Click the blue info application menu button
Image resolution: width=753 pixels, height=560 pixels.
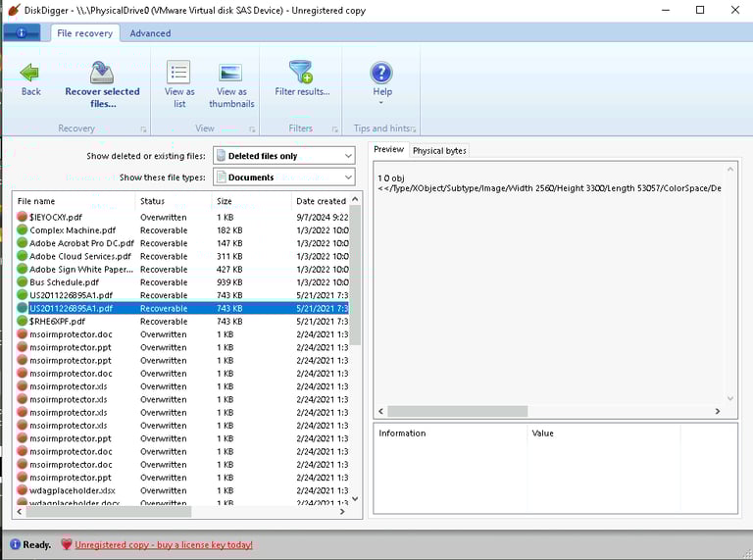tap(22, 33)
